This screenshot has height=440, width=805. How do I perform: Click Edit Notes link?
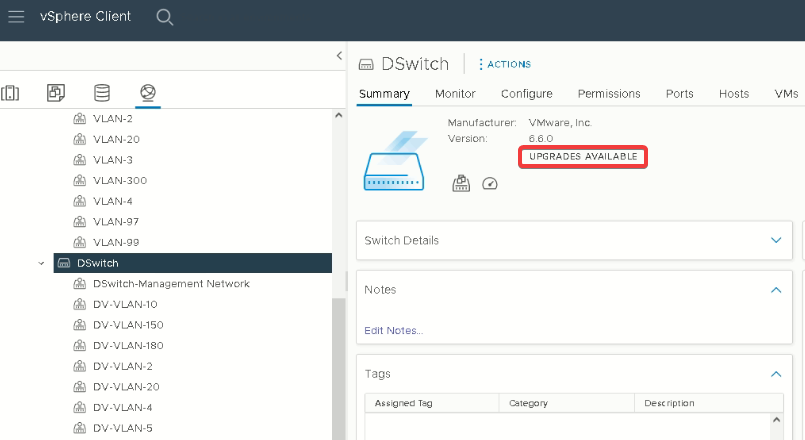[x=393, y=331]
